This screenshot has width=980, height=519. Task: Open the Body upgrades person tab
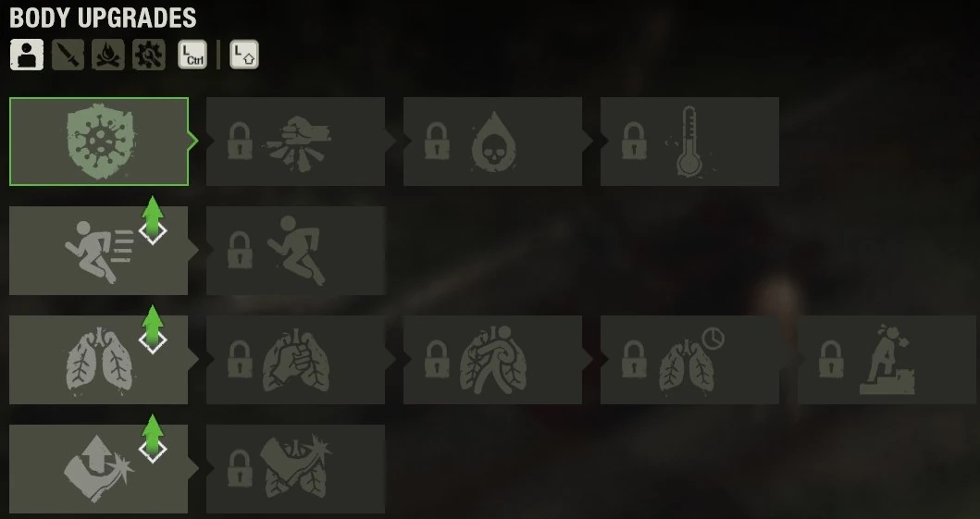[27, 55]
